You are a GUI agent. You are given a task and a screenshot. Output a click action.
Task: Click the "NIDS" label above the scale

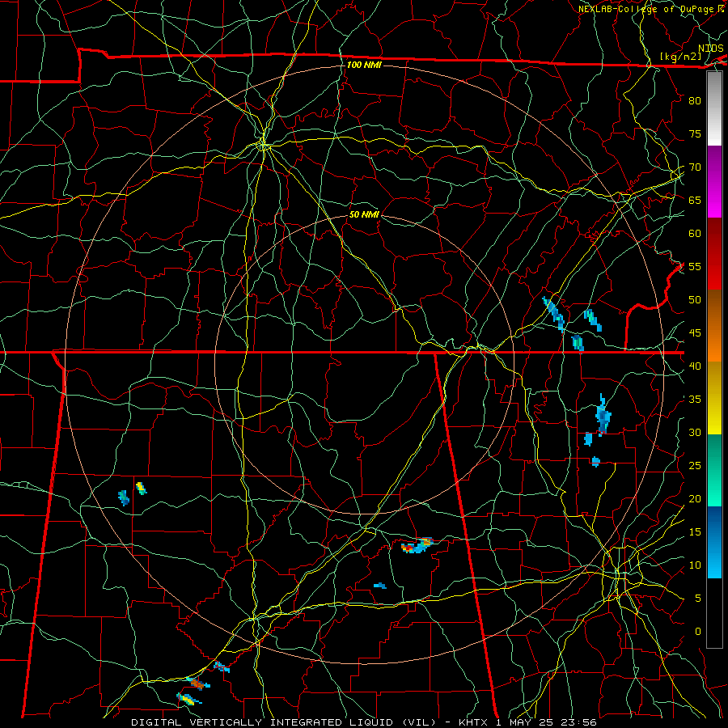tap(711, 49)
